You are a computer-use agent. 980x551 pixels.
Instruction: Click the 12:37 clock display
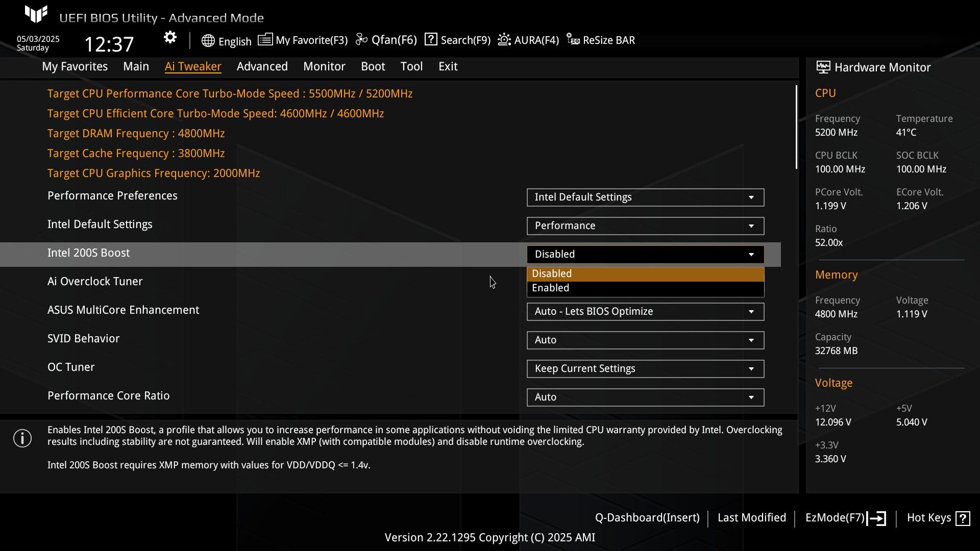pos(109,44)
